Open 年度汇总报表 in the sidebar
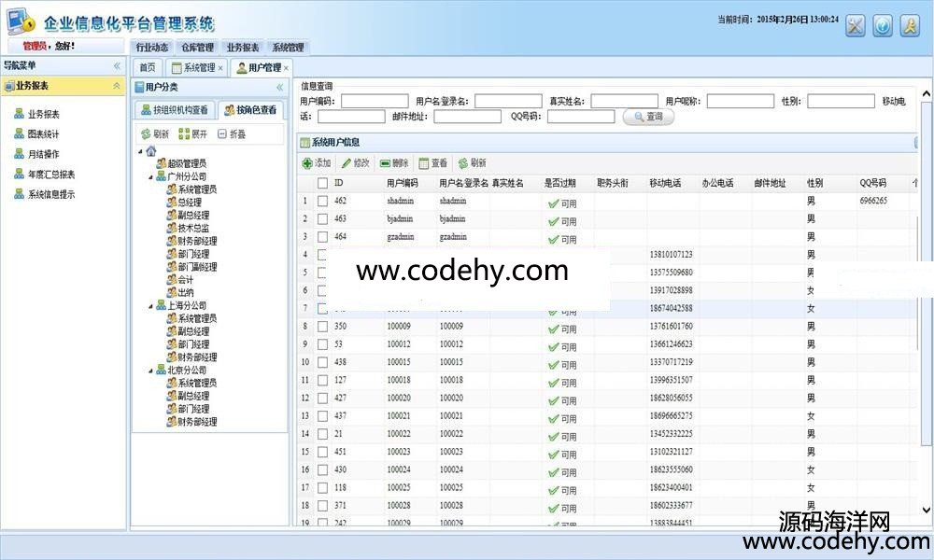The width and height of the screenshot is (934, 560). point(51,175)
